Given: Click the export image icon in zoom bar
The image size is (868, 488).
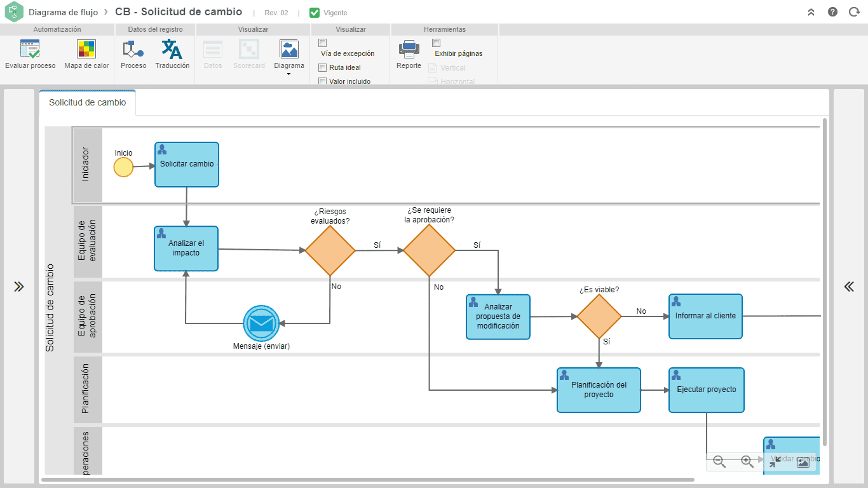Looking at the screenshot, I should (x=803, y=462).
